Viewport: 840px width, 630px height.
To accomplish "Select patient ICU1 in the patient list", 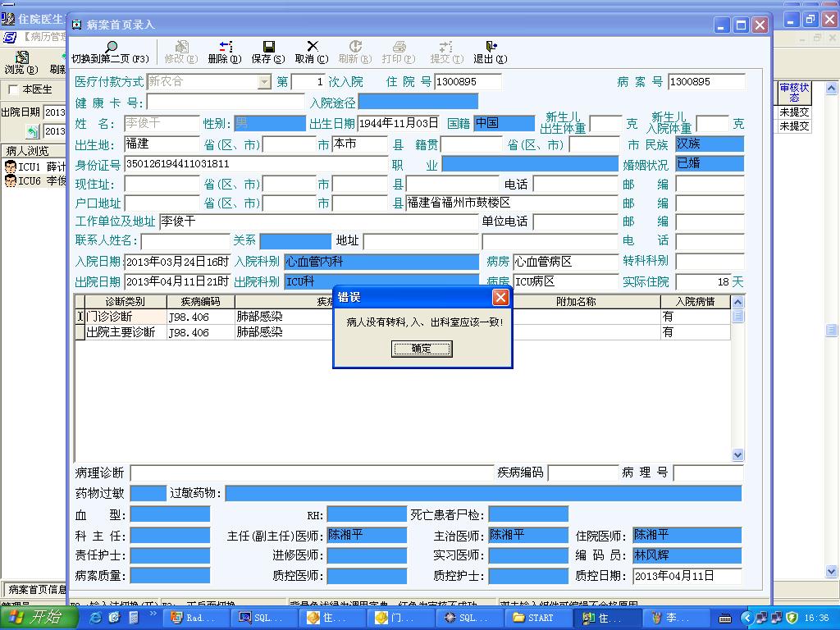I will pyautogui.click(x=33, y=167).
